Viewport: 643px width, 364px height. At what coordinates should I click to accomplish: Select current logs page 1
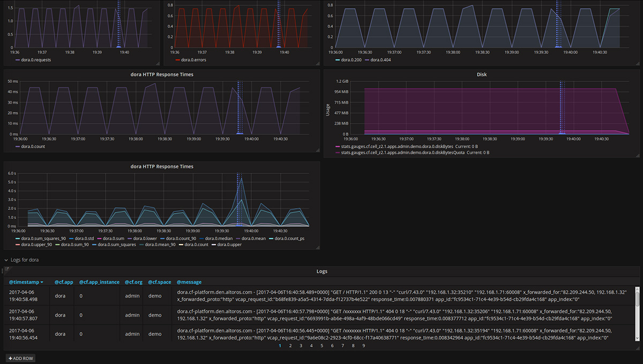coord(280,346)
